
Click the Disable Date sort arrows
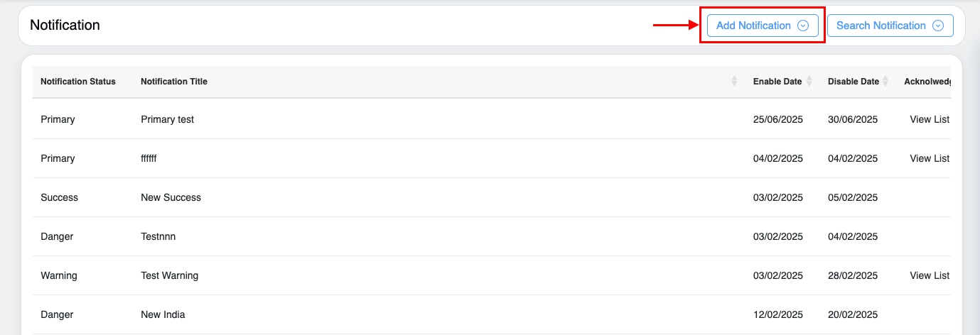(x=886, y=82)
